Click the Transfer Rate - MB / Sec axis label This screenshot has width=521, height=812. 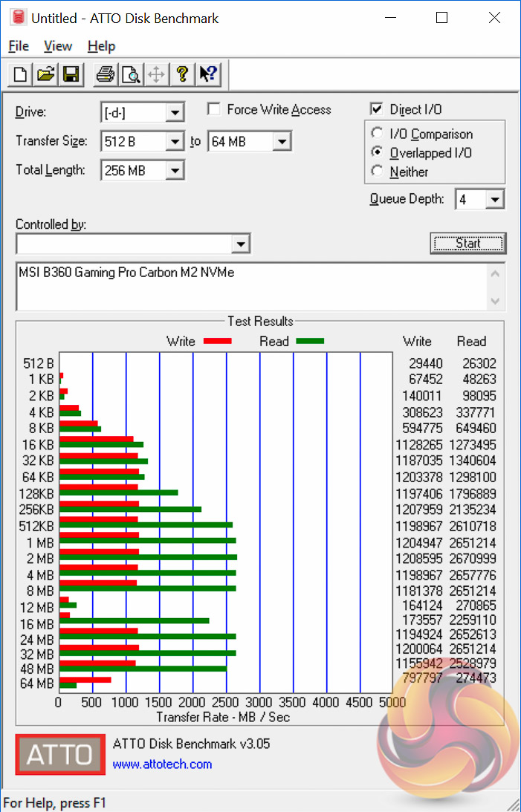(223, 717)
